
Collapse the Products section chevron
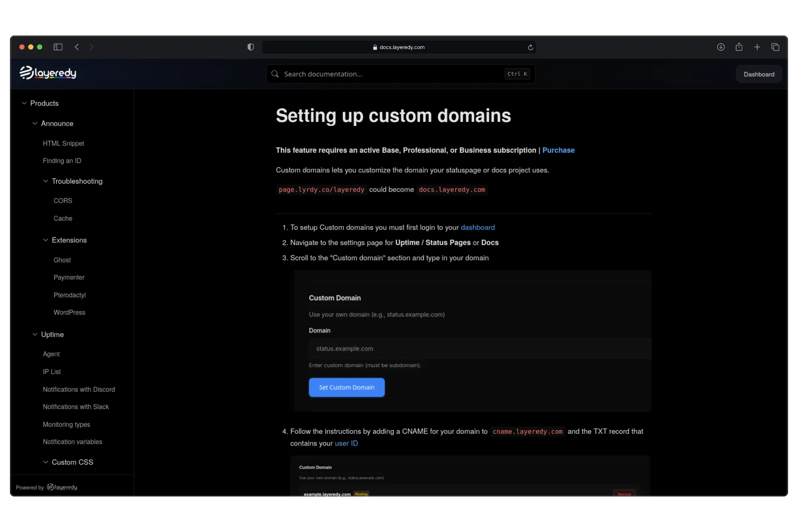pyautogui.click(x=24, y=103)
